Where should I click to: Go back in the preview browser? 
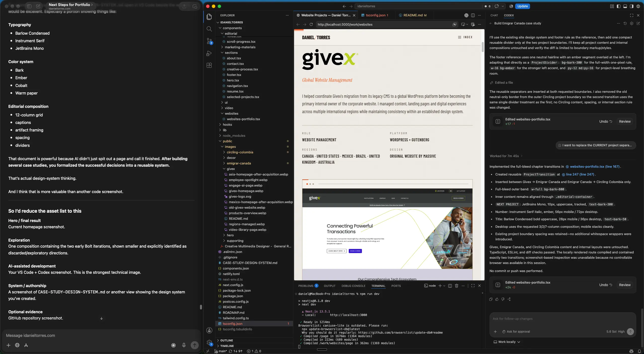(298, 24)
